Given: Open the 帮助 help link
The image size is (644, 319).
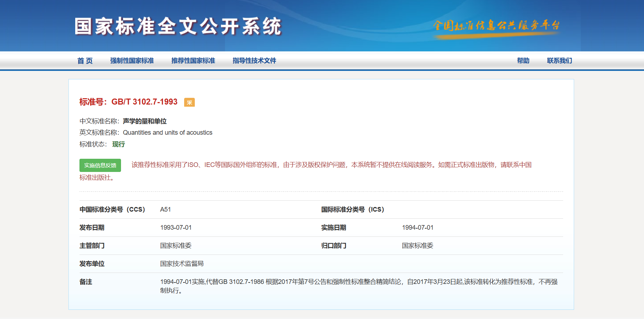Looking at the screenshot, I should (523, 61).
